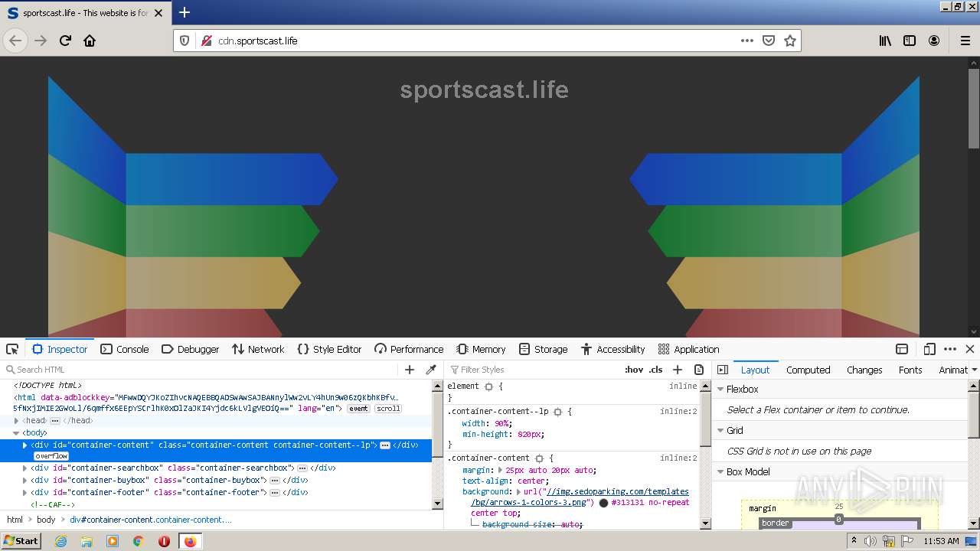Open the Library menu

click(x=885, y=41)
